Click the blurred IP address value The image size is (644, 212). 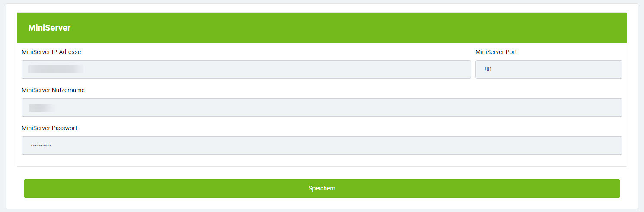(x=55, y=69)
